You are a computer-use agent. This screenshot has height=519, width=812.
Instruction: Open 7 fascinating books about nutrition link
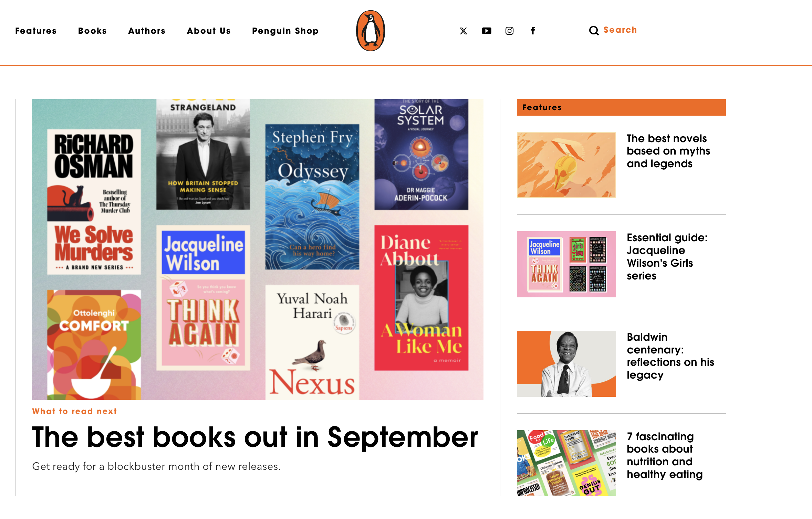(664, 455)
